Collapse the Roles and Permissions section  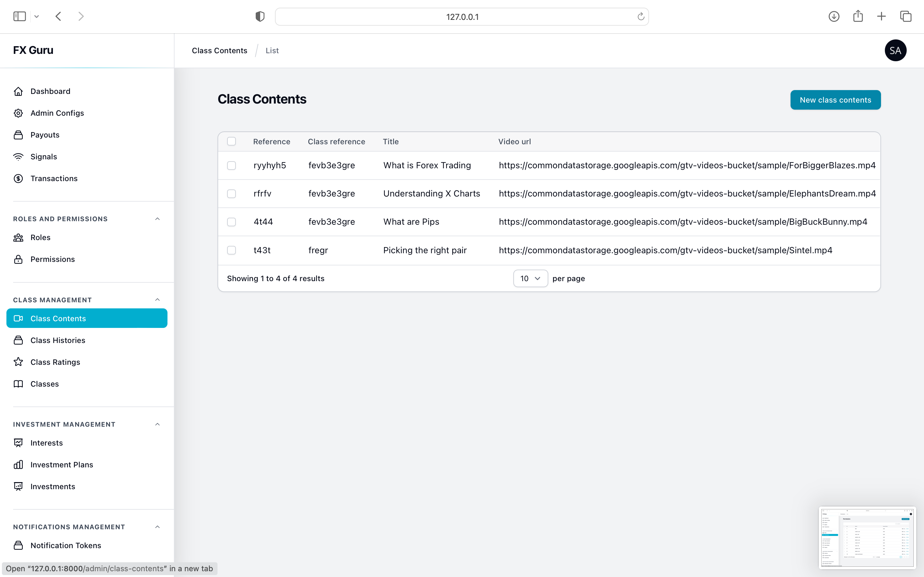pos(157,219)
